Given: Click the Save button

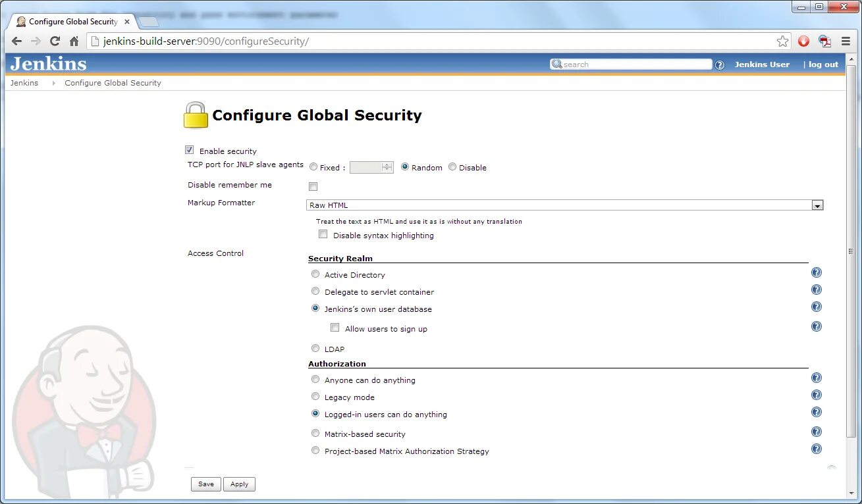Looking at the screenshot, I should click(206, 484).
